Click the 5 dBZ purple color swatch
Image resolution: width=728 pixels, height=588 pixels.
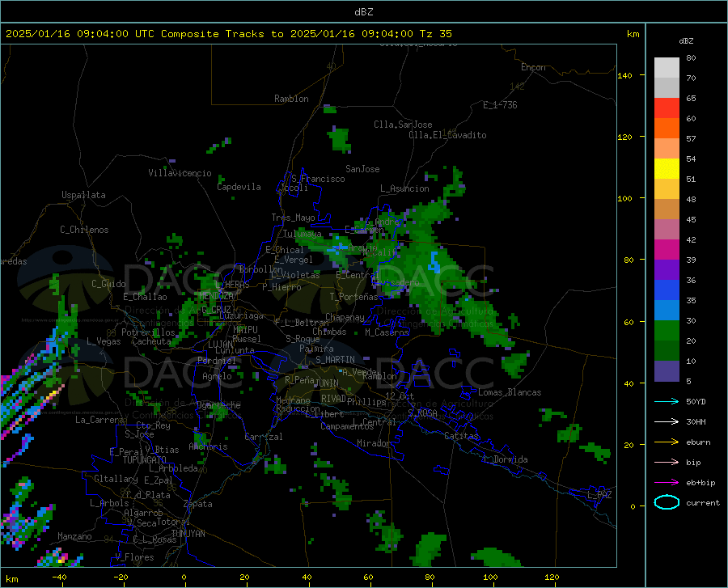[667, 371]
